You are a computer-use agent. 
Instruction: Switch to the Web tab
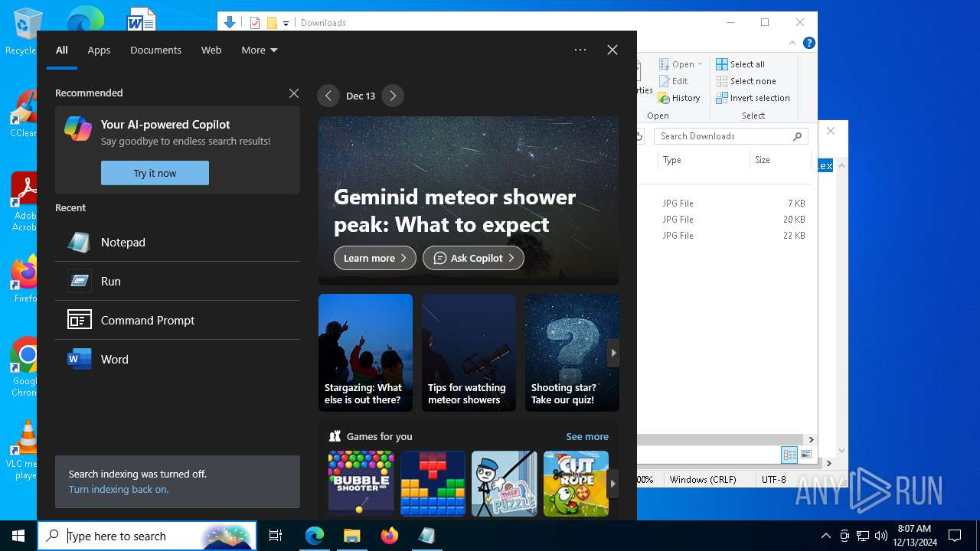[x=211, y=50]
